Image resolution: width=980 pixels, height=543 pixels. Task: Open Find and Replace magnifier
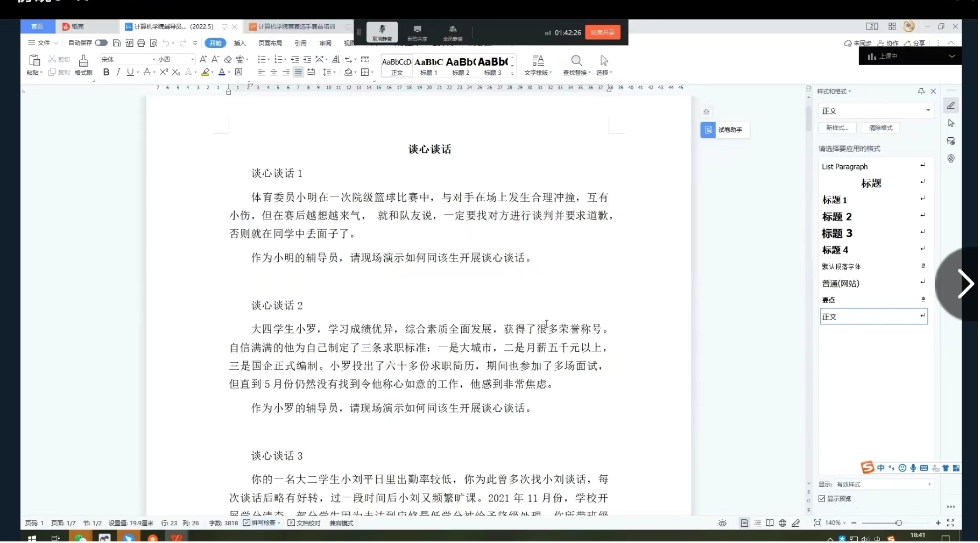[x=576, y=65]
